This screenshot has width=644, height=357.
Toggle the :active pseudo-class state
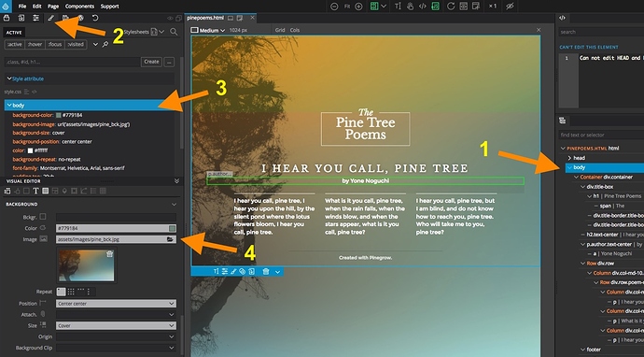click(x=14, y=45)
